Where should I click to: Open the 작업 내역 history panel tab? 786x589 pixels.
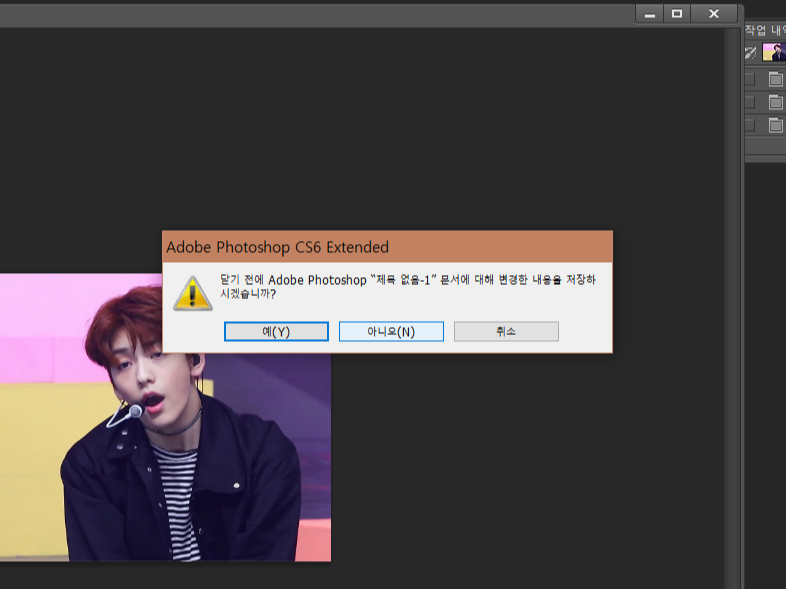click(x=765, y=31)
